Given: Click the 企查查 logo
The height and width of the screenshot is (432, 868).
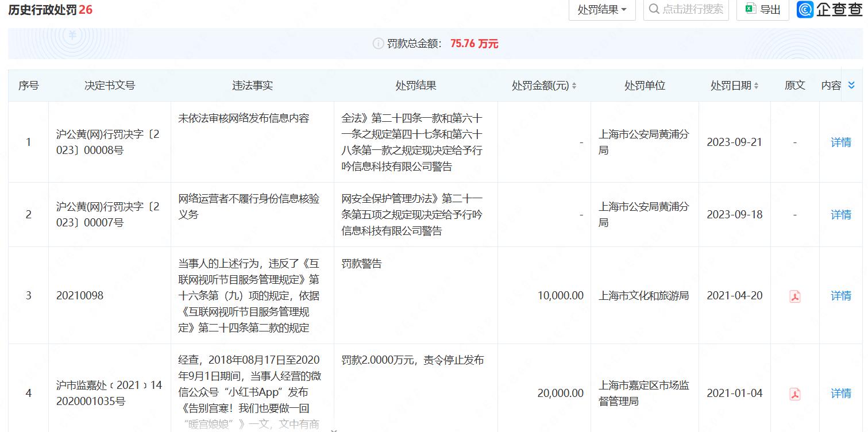Looking at the screenshot, I should pos(829,9).
